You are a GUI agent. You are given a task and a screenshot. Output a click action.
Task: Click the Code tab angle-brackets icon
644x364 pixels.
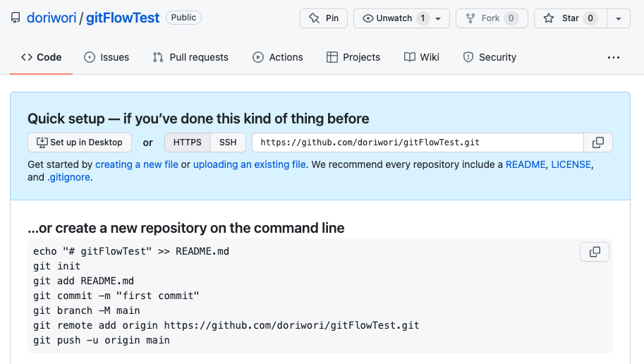click(x=27, y=57)
